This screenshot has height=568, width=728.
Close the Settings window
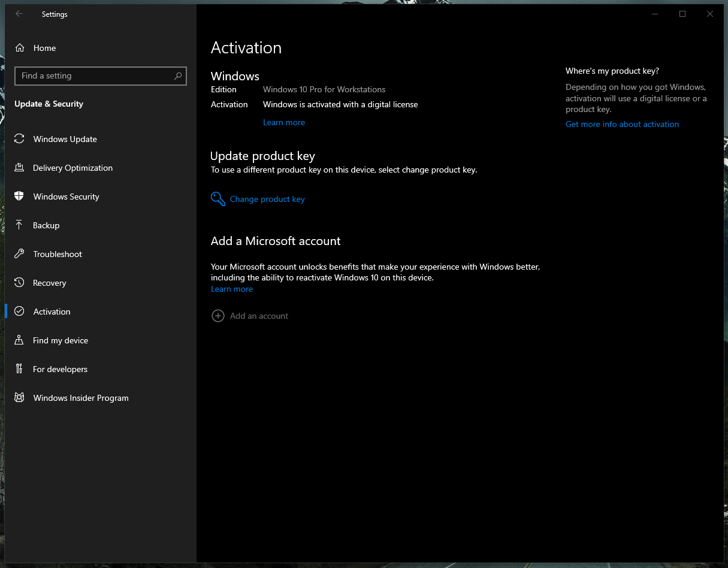pos(710,14)
